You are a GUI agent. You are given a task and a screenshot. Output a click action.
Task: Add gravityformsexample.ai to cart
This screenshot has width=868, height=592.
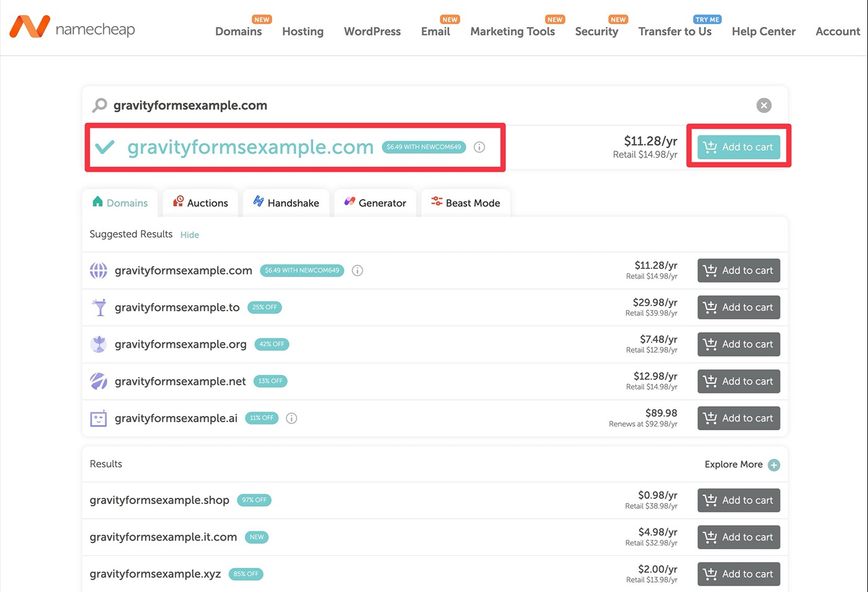coord(738,418)
